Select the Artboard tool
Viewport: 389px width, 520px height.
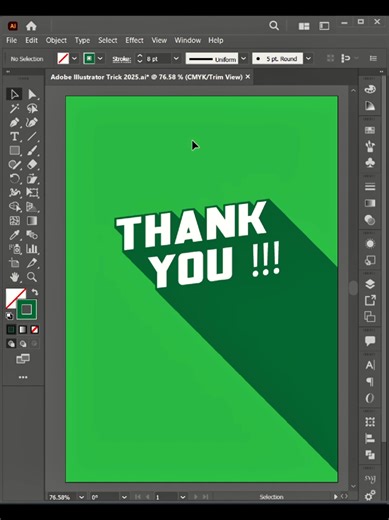pyautogui.click(x=14, y=263)
